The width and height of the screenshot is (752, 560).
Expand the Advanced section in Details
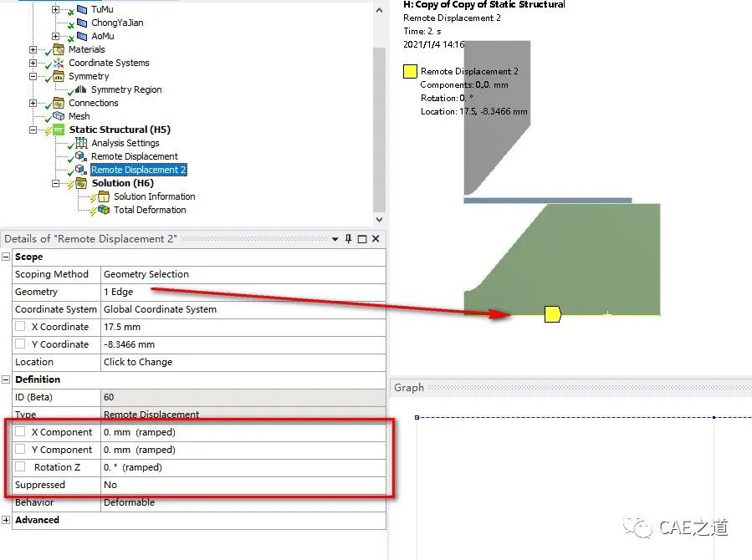[x=6, y=520]
